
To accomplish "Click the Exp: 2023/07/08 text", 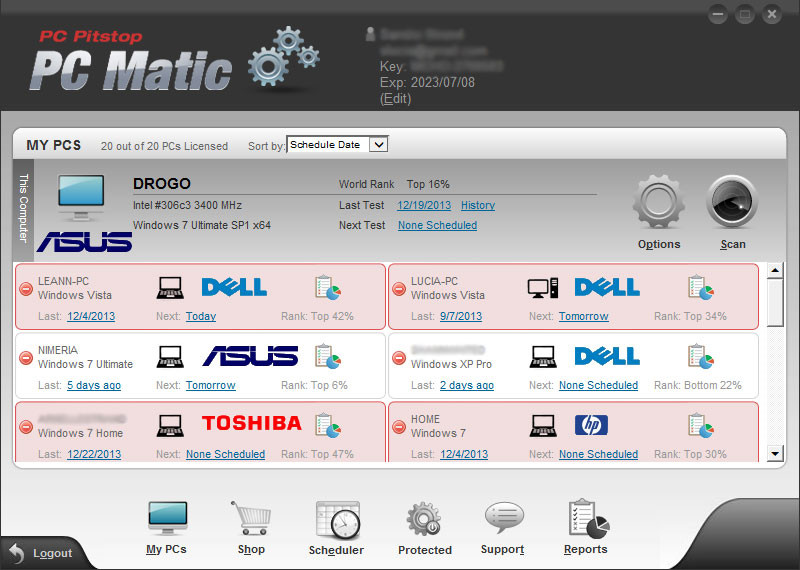I will [427, 82].
